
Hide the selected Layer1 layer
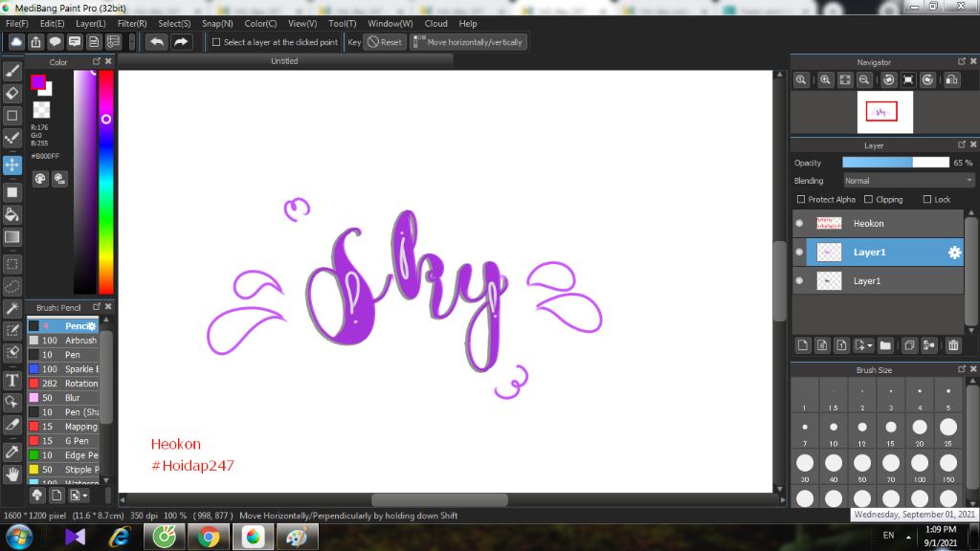tap(799, 252)
